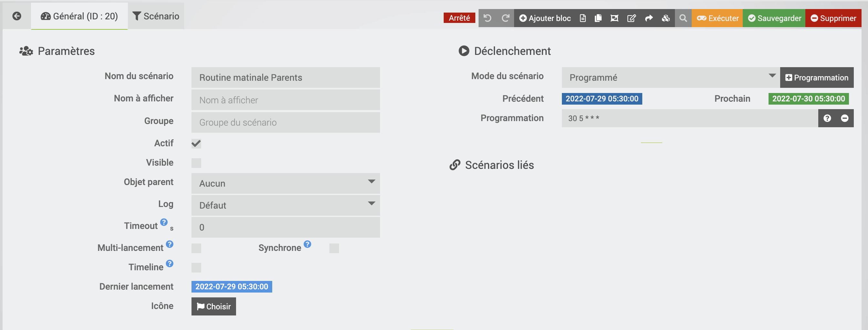Enable the Multi-lancement checkbox
The height and width of the screenshot is (330, 868).
pyautogui.click(x=196, y=248)
